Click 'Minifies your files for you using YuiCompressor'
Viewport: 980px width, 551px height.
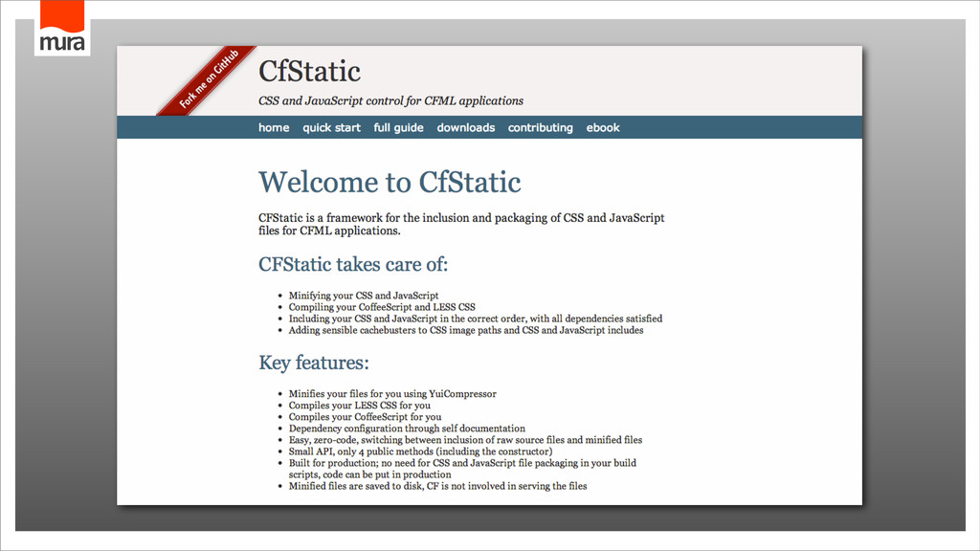coord(392,393)
